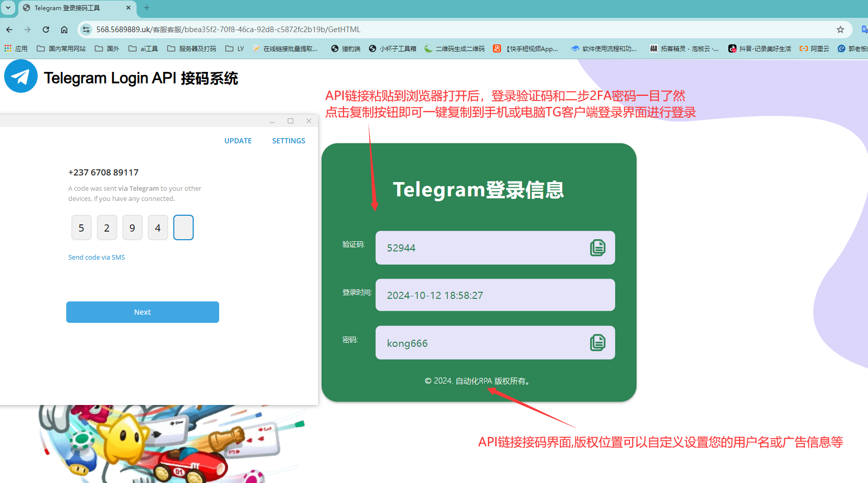
Task: Click the first code box showing 5
Action: point(82,227)
